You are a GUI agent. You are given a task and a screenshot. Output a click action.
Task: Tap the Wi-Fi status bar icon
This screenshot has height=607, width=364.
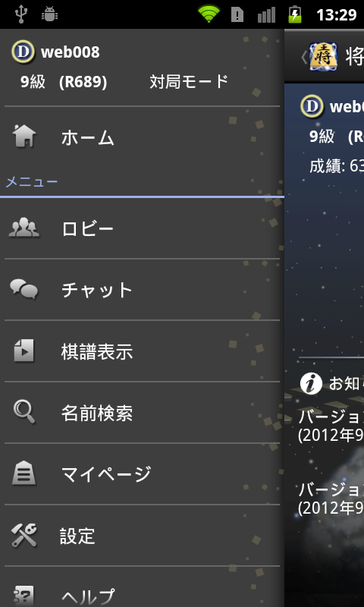point(209,14)
